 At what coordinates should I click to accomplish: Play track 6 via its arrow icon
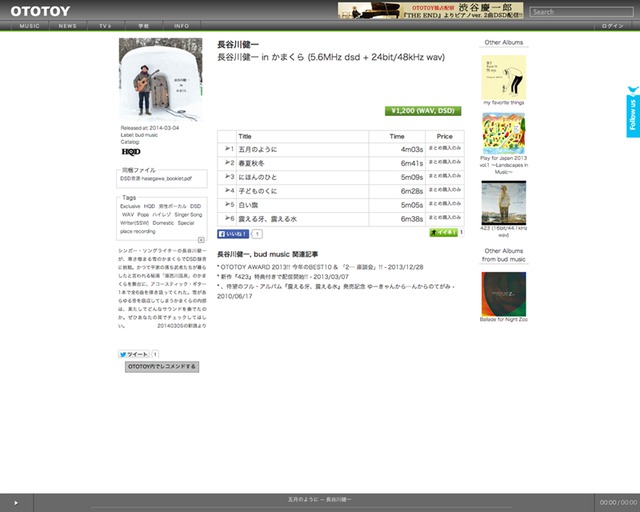[x=229, y=218]
